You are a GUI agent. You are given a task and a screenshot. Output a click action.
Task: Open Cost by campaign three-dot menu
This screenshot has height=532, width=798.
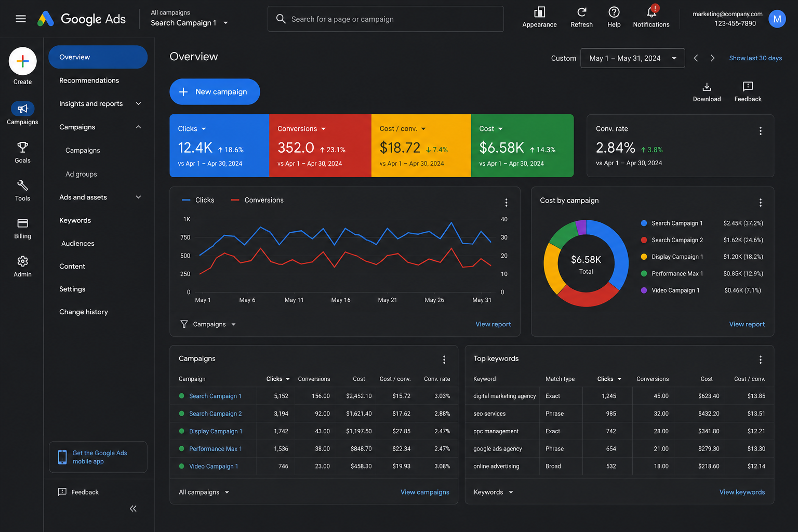pos(760,203)
